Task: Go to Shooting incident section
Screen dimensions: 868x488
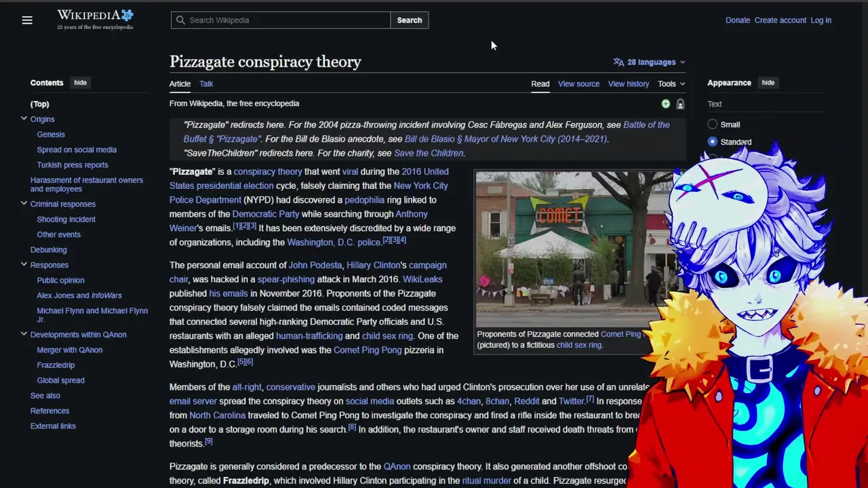Action: pos(66,220)
